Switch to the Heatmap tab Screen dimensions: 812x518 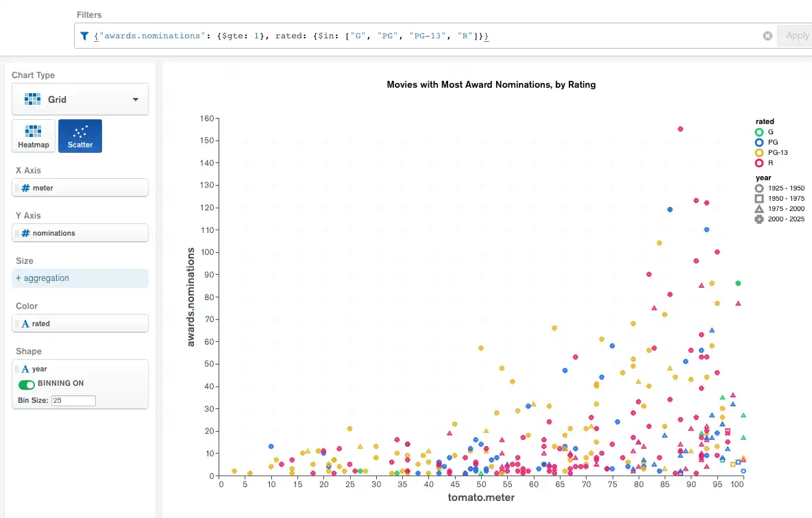tap(33, 135)
